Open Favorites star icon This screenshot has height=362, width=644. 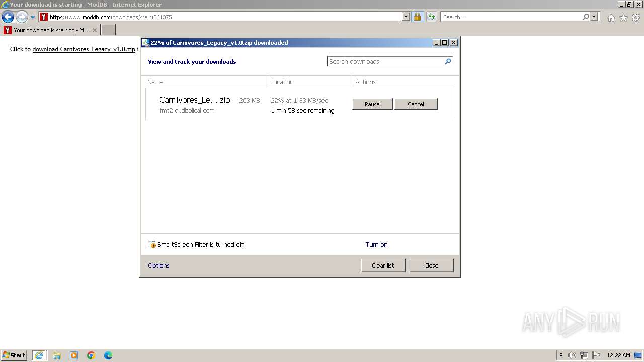pos(623,18)
